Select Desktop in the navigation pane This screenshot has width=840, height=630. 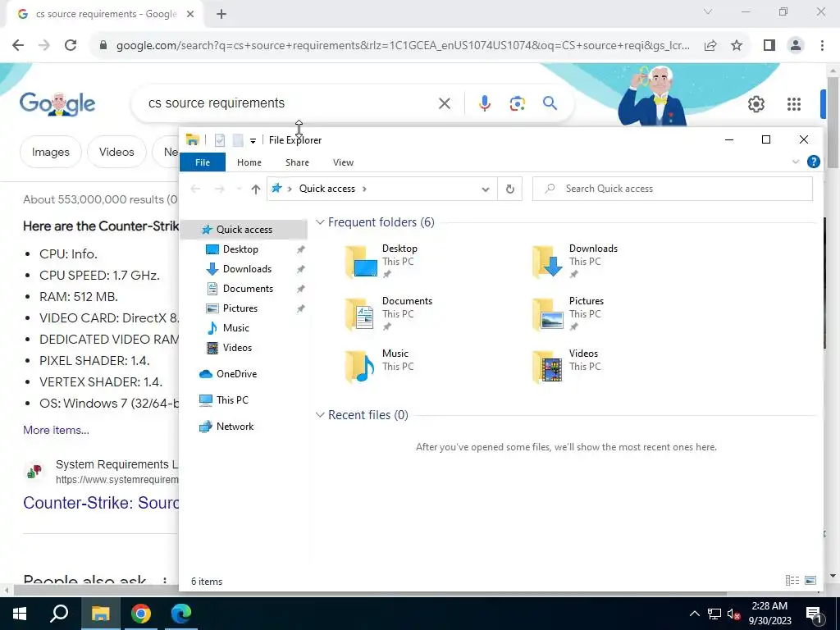coord(240,249)
